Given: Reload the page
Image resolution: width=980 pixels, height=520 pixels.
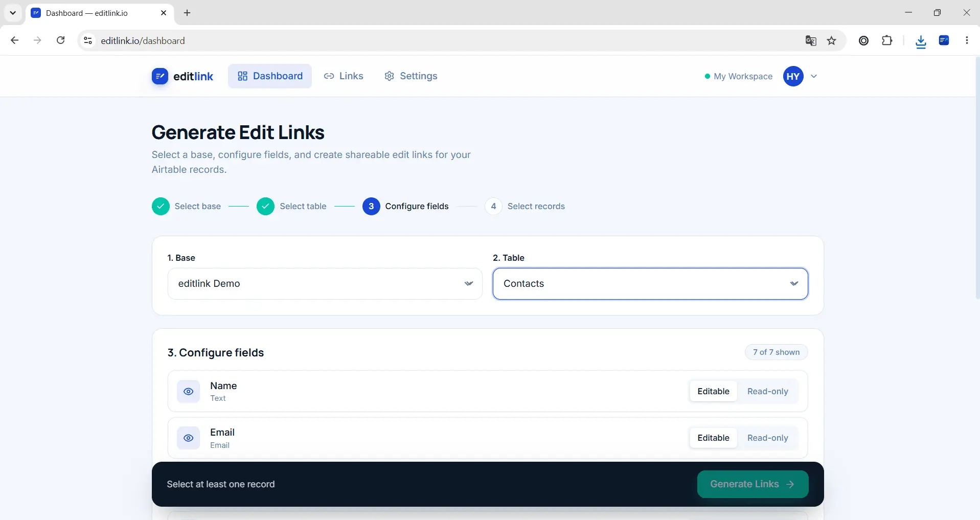Looking at the screenshot, I should (60, 40).
